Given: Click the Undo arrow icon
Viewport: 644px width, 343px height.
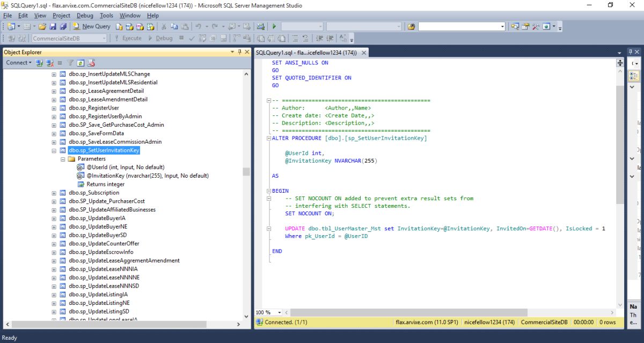Looking at the screenshot, I should tap(198, 26).
